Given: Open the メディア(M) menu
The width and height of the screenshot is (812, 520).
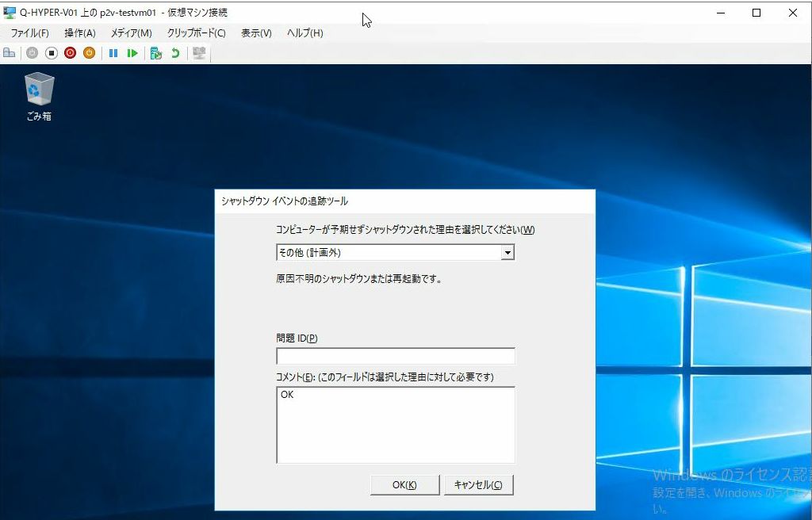Looking at the screenshot, I should coord(131,33).
